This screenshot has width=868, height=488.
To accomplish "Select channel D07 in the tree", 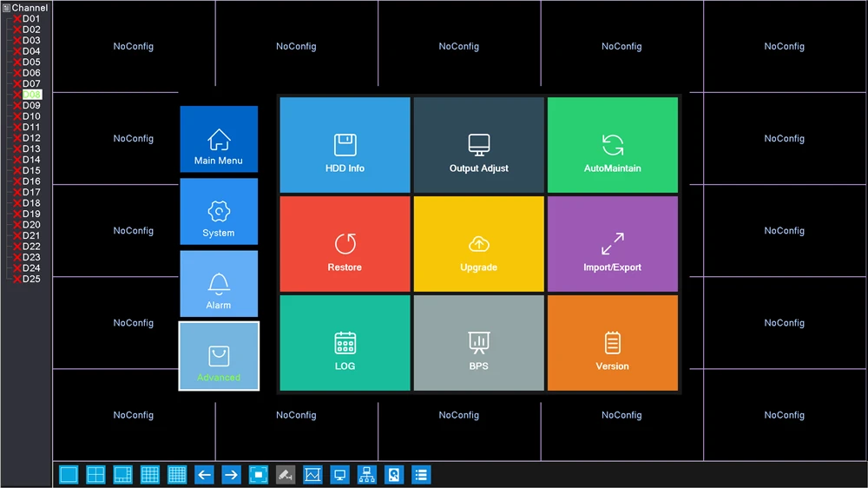I will coord(31,83).
